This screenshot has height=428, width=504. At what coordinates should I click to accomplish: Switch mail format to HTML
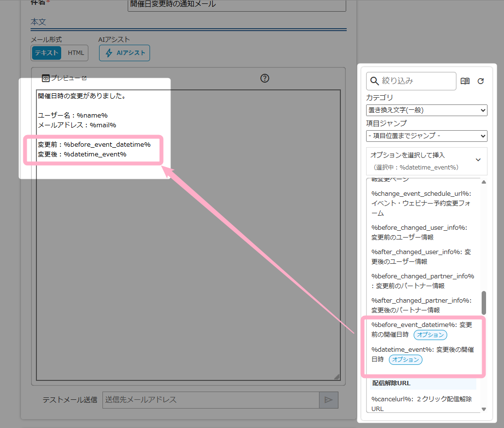76,53
